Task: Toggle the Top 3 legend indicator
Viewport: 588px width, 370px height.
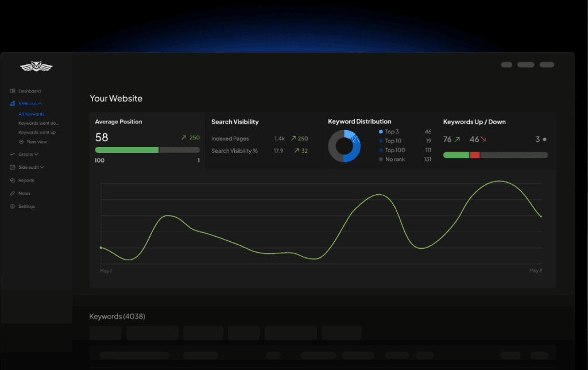Action: point(381,132)
